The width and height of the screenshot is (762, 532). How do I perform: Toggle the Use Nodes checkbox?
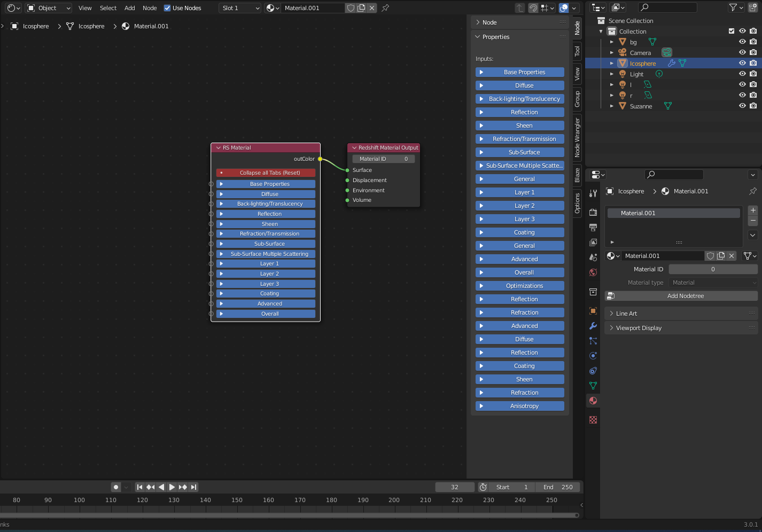(167, 8)
